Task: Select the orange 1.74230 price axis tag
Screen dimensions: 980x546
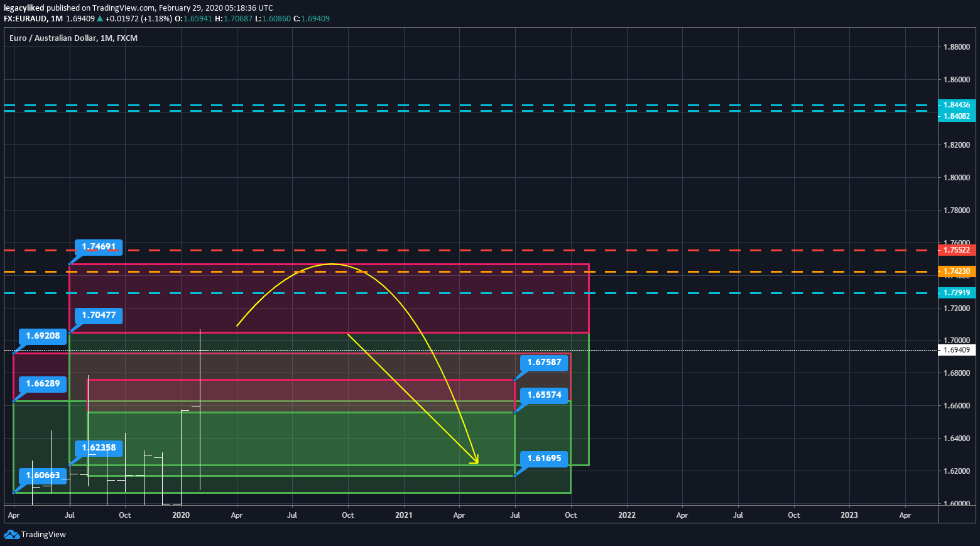Action: tap(957, 271)
